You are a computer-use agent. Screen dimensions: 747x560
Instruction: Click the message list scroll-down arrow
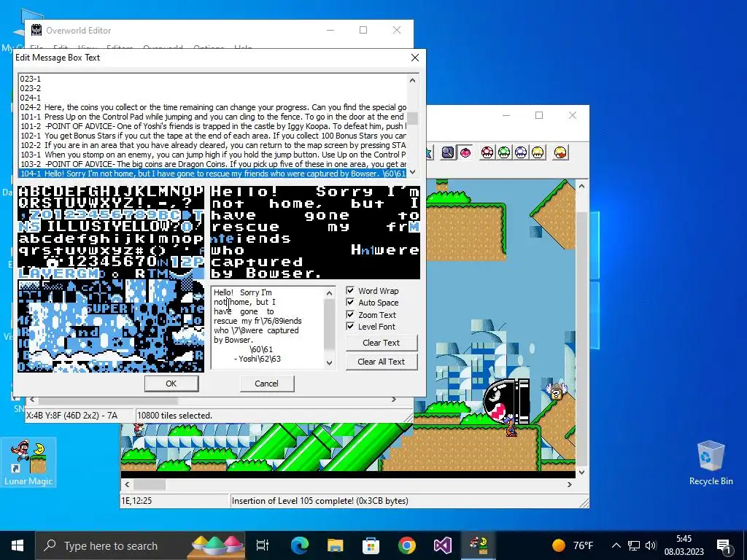413,172
